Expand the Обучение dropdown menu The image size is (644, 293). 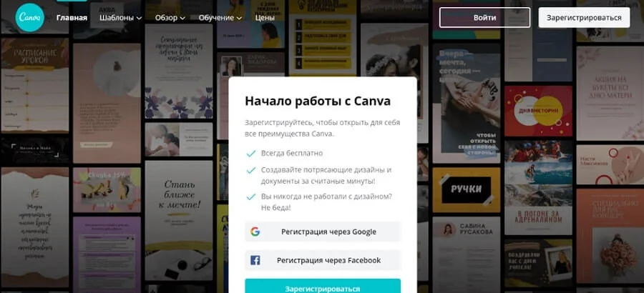(x=219, y=18)
